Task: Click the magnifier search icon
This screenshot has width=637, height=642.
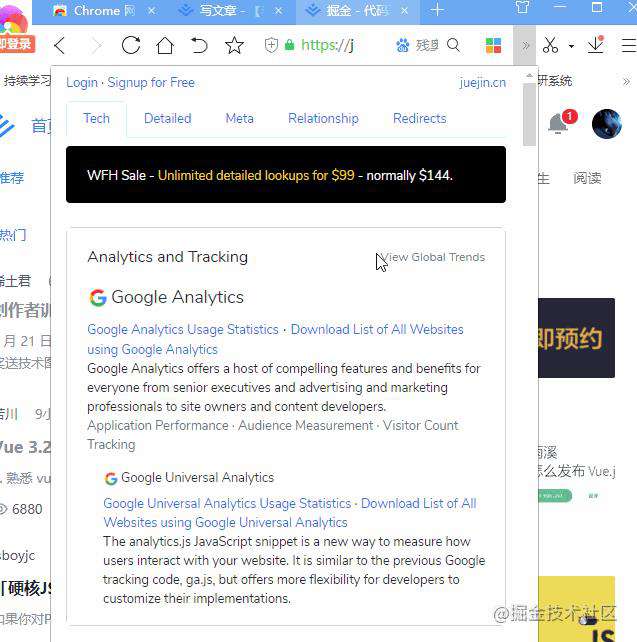Action: click(x=453, y=45)
